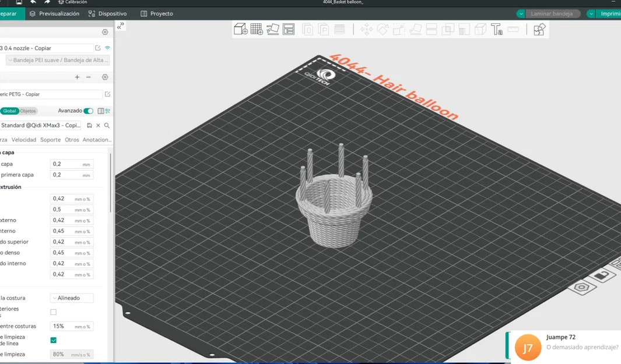Image resolution: width=621 pixels, height=364 pixels.
Task: Click the 'capa' height field 0,2
Action: point(72,164)
